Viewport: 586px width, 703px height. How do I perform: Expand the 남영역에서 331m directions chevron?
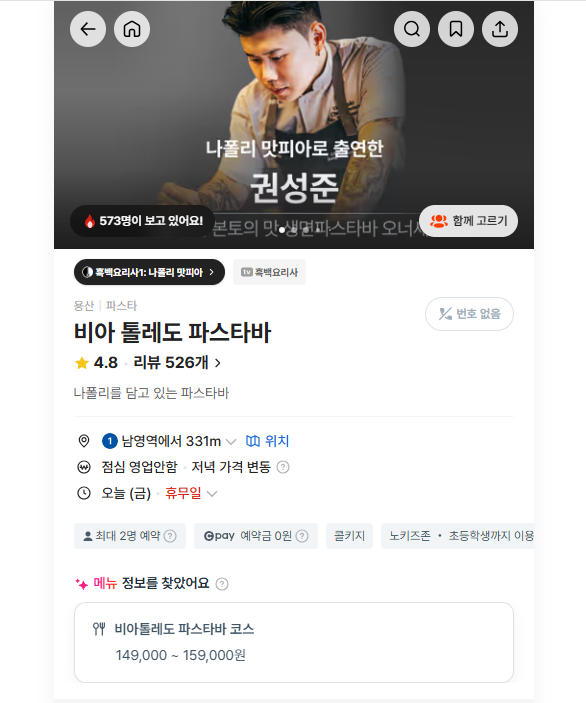[231, 442]
